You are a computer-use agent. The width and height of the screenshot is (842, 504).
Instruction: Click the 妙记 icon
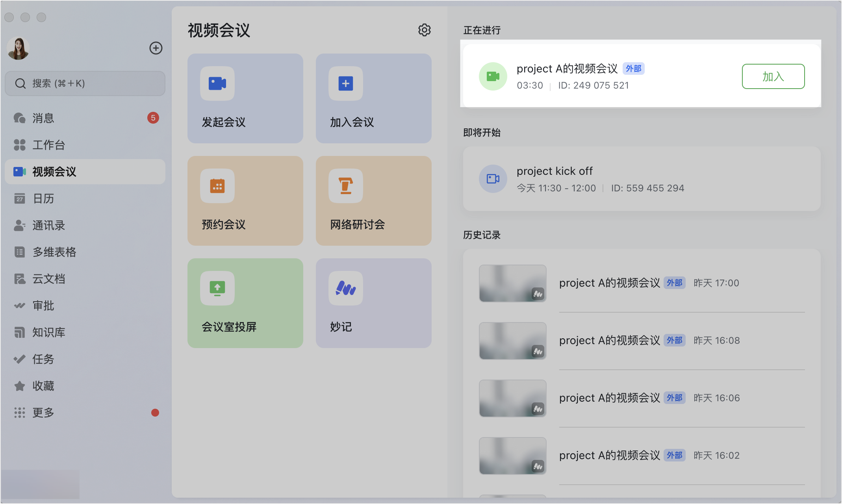click(346, 288)
